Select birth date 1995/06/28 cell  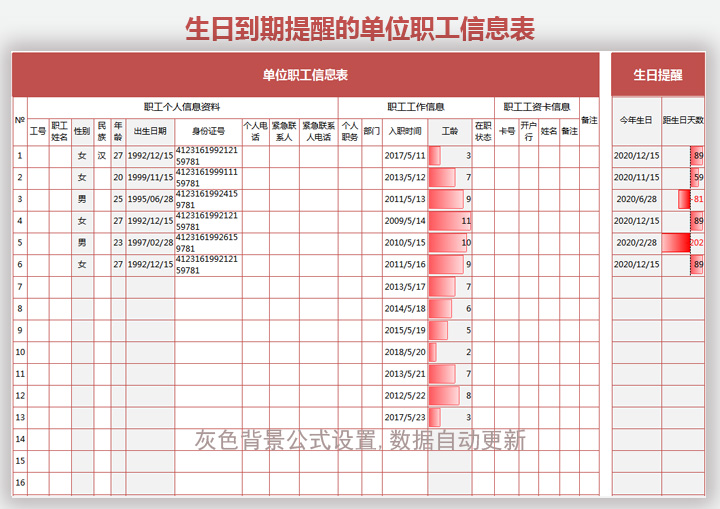point(150,199)
